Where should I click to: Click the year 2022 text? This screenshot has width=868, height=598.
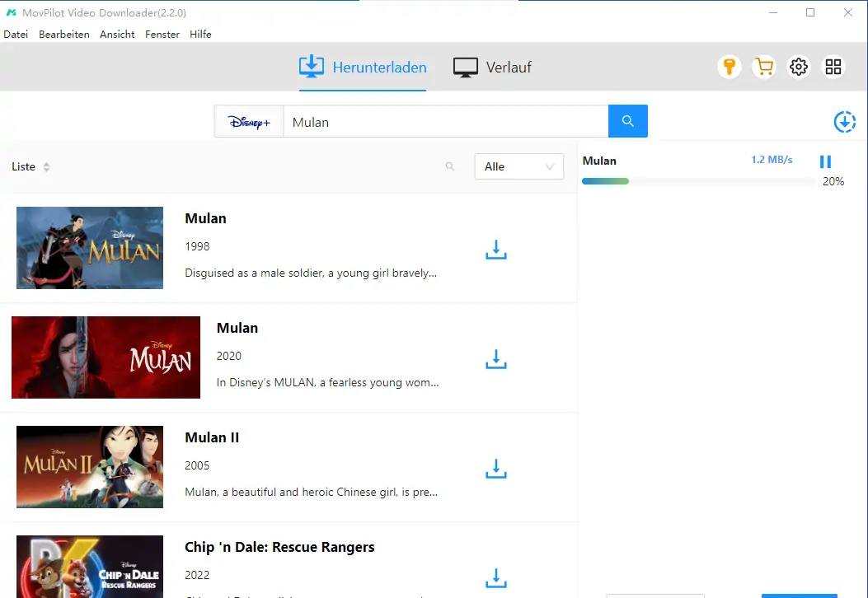[x=197, y=575]
